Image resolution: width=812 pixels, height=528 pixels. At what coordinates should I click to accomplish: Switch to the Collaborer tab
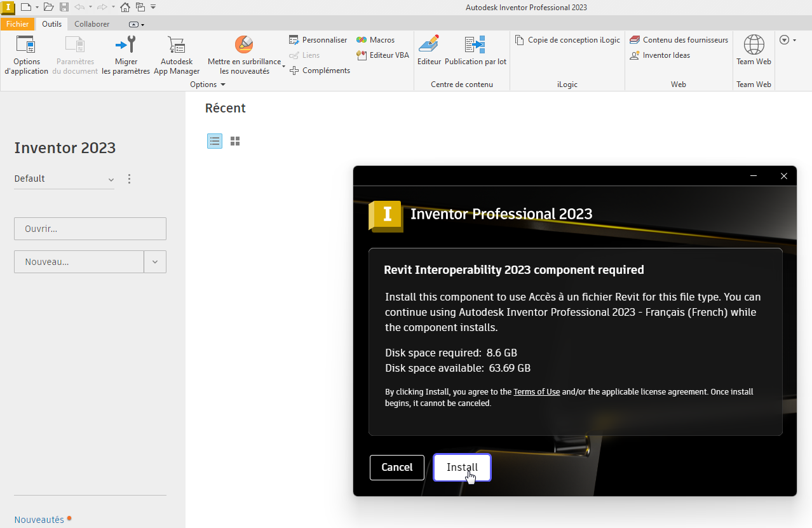coord(91,24)
